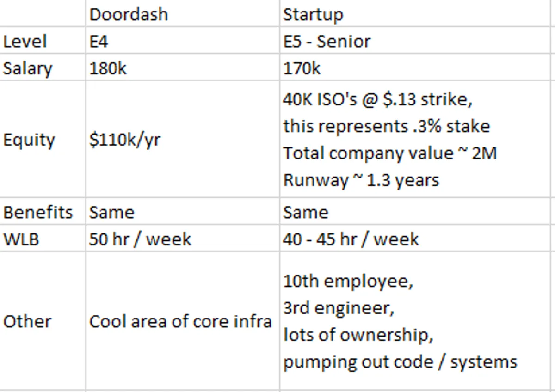Click the Same cell under Startup
This screenshot has height=392, width=555.
tap(306, 212)
